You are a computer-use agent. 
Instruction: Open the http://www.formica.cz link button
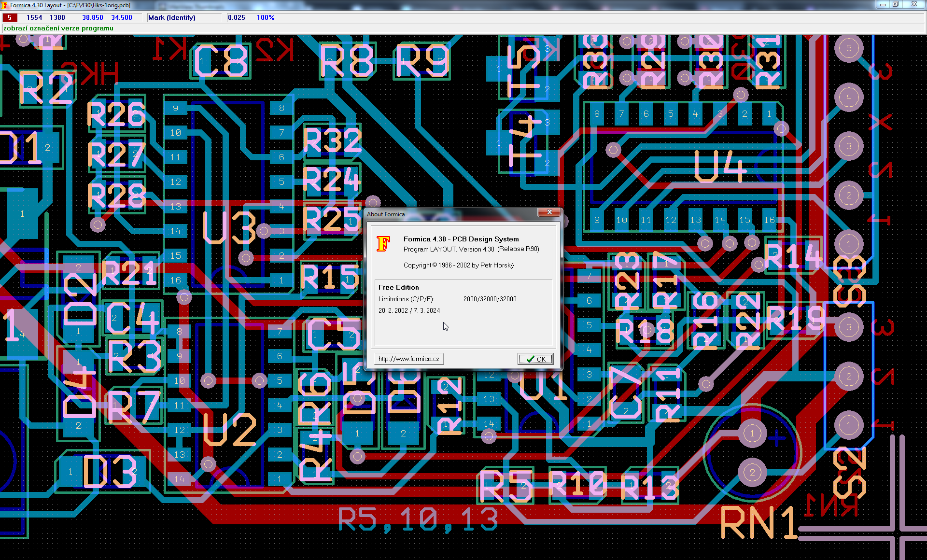tap(408, 359)
